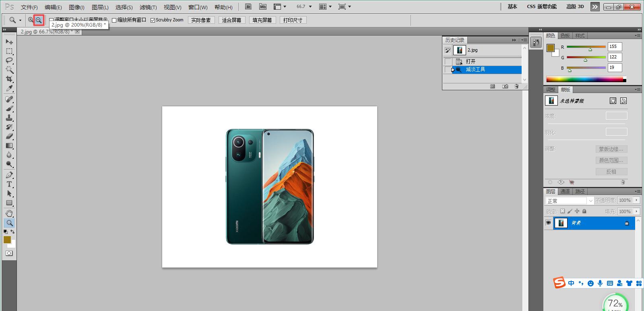Image resolution: width=644 pixels, height=311 pixels.
Task: Uncheck Scrubby Zoom checkbox
Action: click(153, 20)
